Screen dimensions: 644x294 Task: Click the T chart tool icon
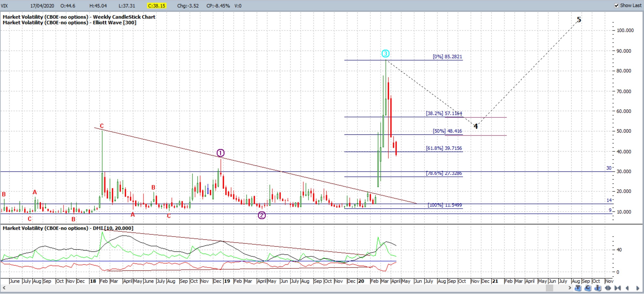coord(578,288)
